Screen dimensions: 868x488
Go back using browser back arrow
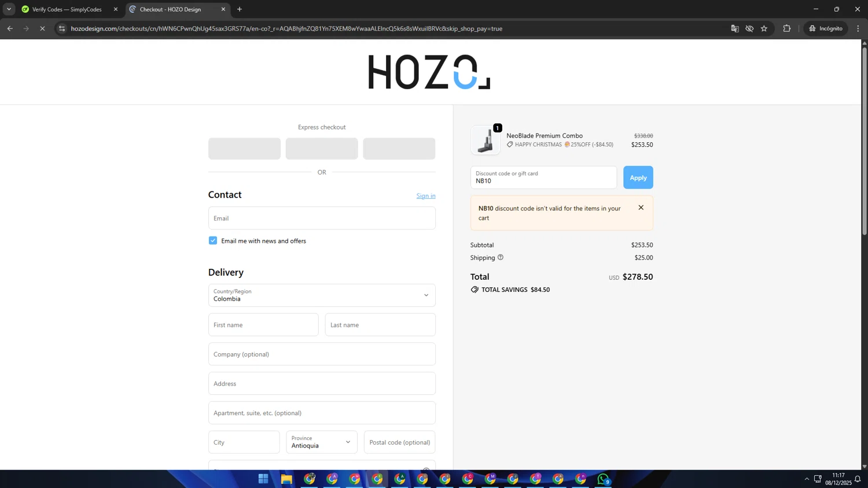10,28
